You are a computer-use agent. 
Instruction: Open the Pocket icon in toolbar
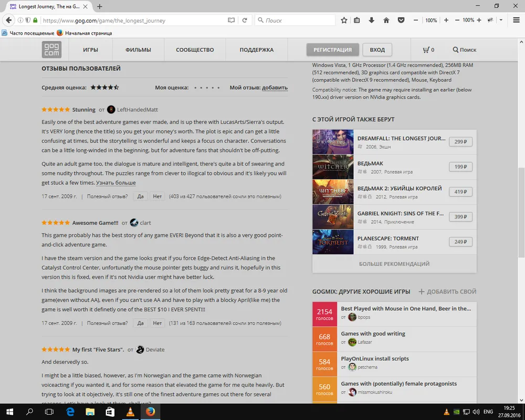point(401,20)
